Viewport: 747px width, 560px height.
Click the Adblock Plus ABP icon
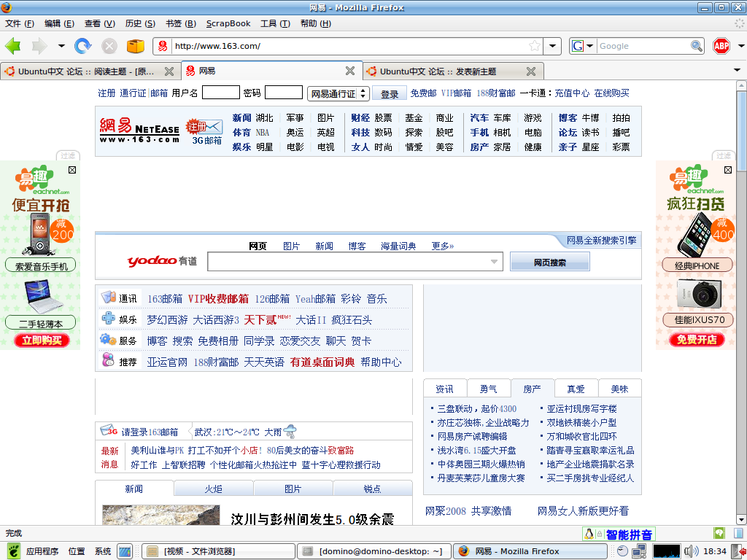pos(721,46)
